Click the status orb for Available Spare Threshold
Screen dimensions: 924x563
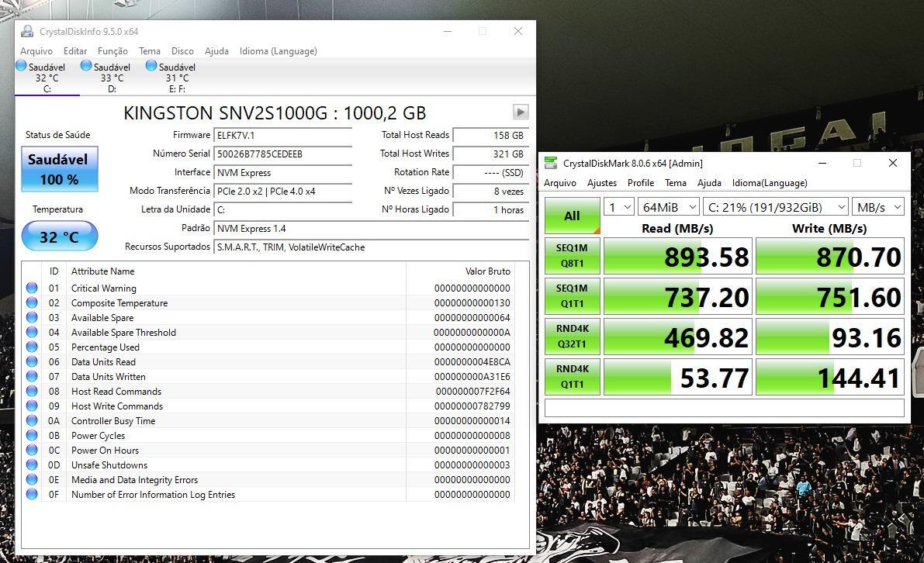(32, 332)
